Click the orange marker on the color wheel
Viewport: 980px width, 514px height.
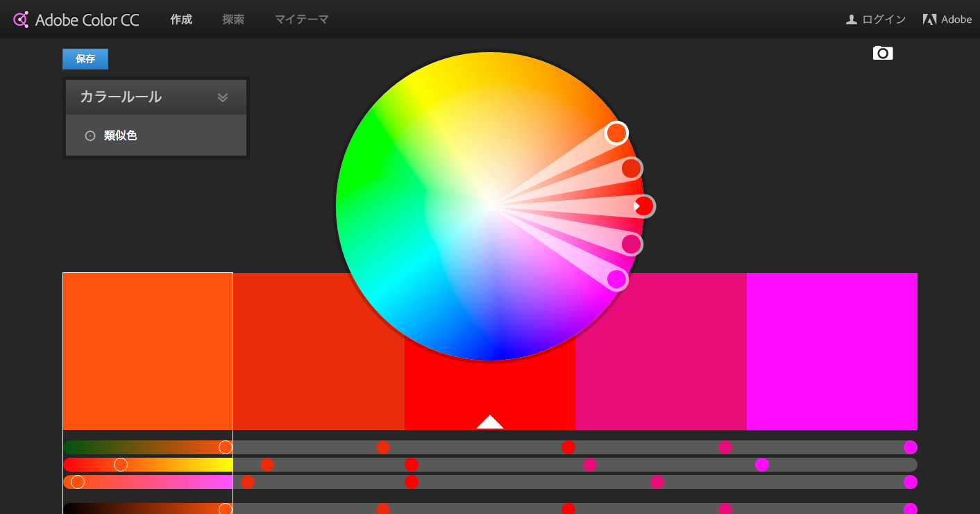[x=616, y=133]
